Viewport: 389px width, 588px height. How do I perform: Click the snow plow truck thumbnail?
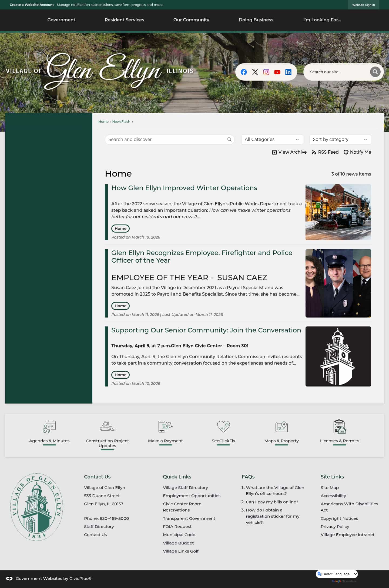click(338, 212)
